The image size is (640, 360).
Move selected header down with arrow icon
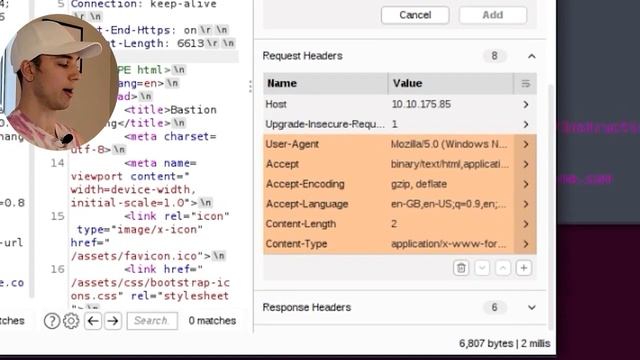(482, 268)
